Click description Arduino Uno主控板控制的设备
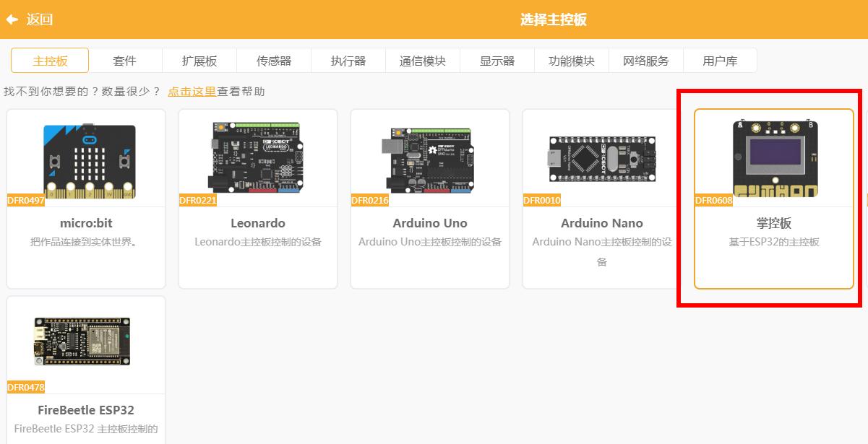 click(x=430, y=242)
